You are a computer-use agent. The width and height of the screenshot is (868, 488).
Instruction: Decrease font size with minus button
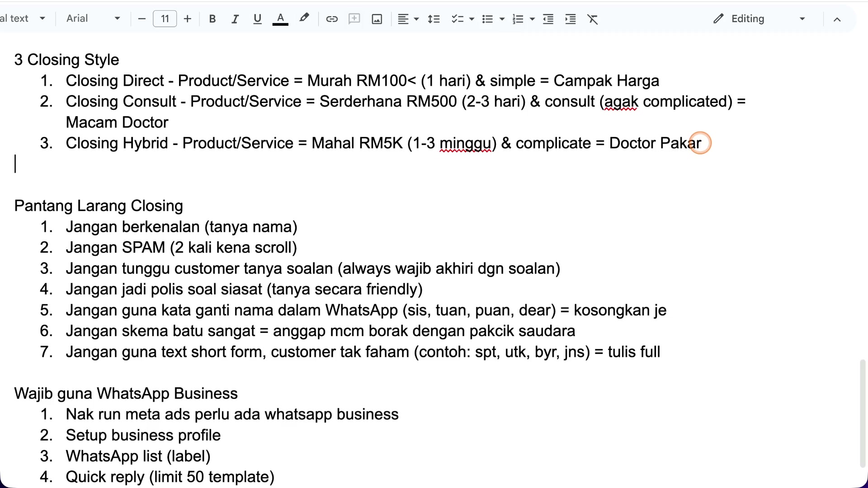142,19
